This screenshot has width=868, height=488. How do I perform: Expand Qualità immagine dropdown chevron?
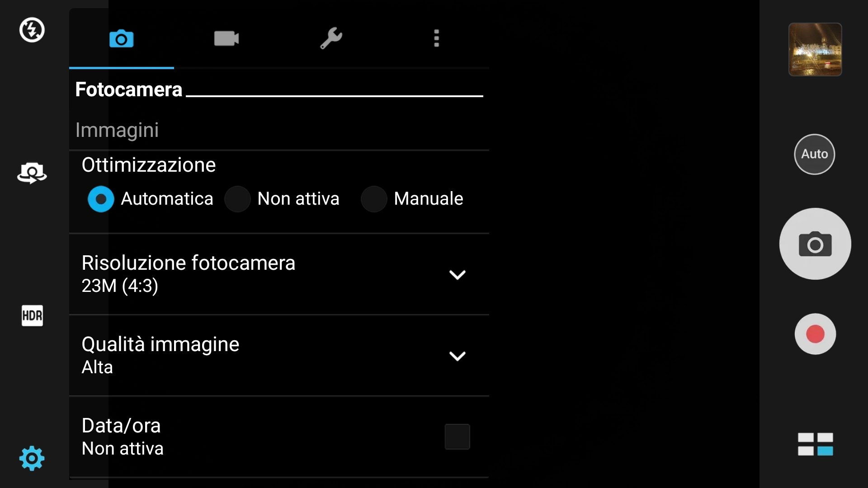[457, 356]
